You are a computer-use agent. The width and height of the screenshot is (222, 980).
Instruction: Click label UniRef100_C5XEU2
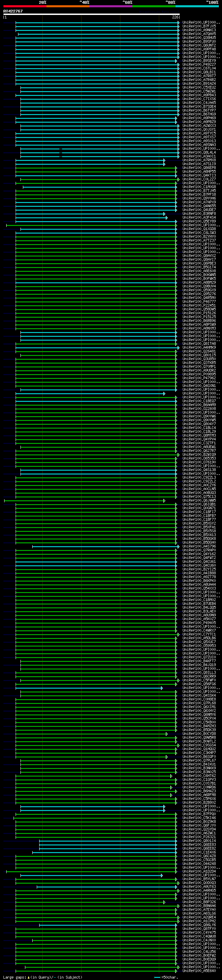tap(199, 88)
